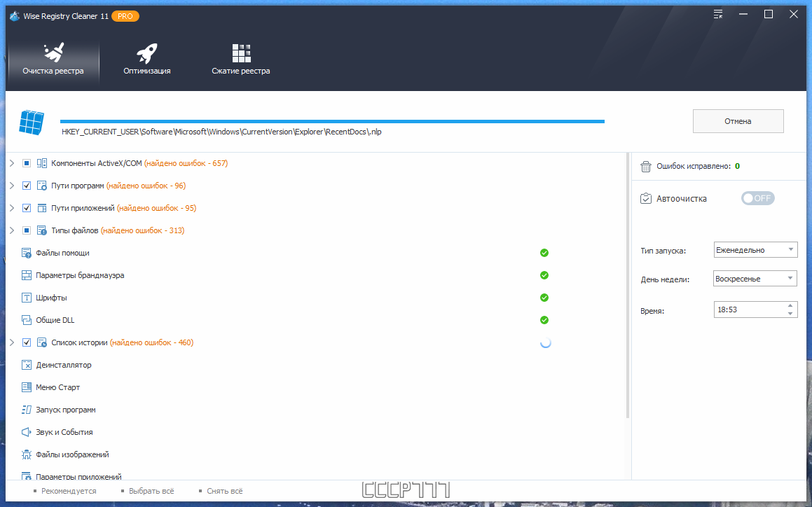Screen dimensions: 812x507
Task: Click green checkmark for Файлы помощи
Action: point(544,253)
